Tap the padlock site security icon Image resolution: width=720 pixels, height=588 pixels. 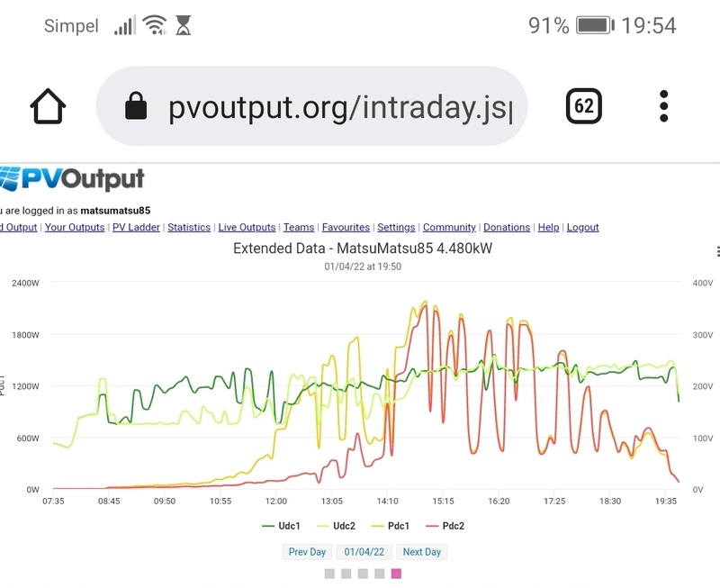pyautogui.click(x=136, y=107)
